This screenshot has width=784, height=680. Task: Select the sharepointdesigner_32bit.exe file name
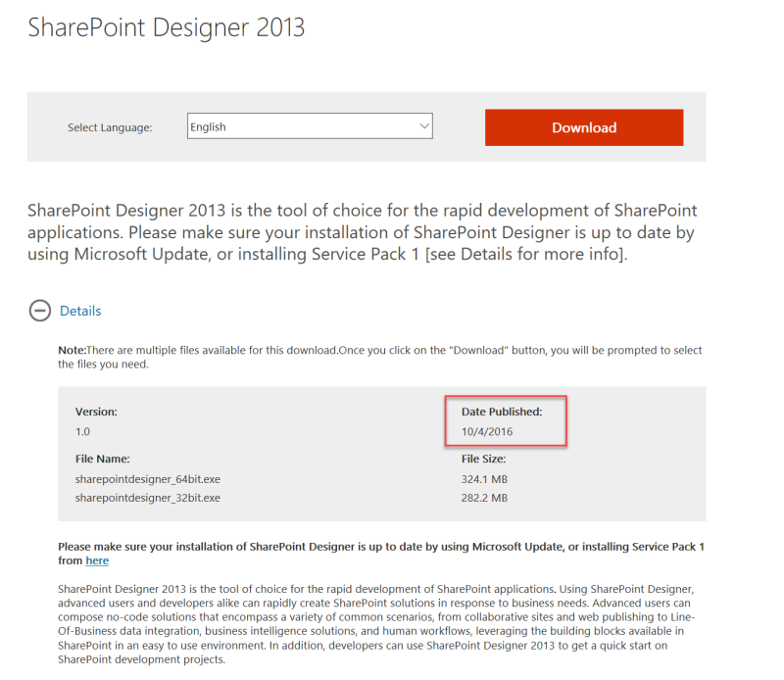148,498
